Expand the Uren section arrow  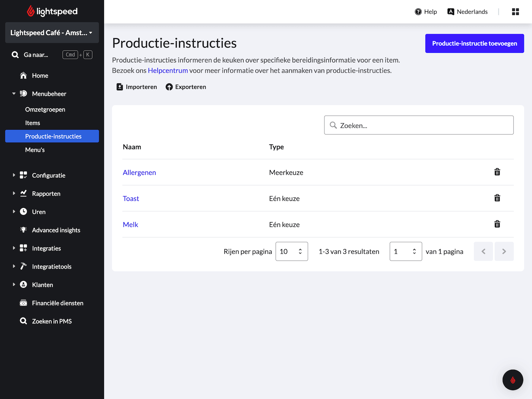coord(14,211)
